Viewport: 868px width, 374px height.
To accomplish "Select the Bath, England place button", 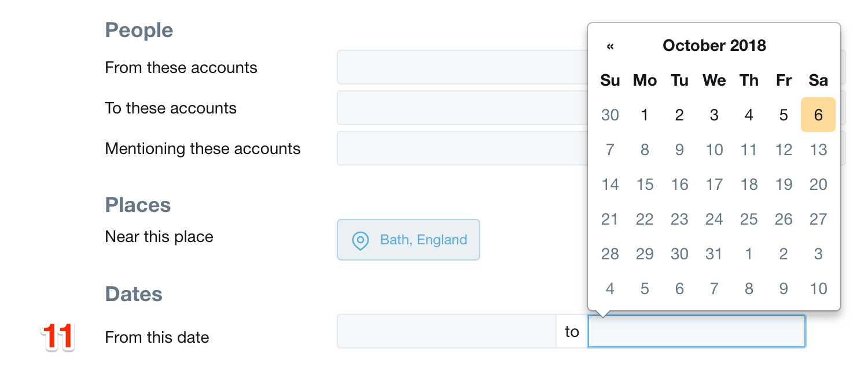I will 409,240.
